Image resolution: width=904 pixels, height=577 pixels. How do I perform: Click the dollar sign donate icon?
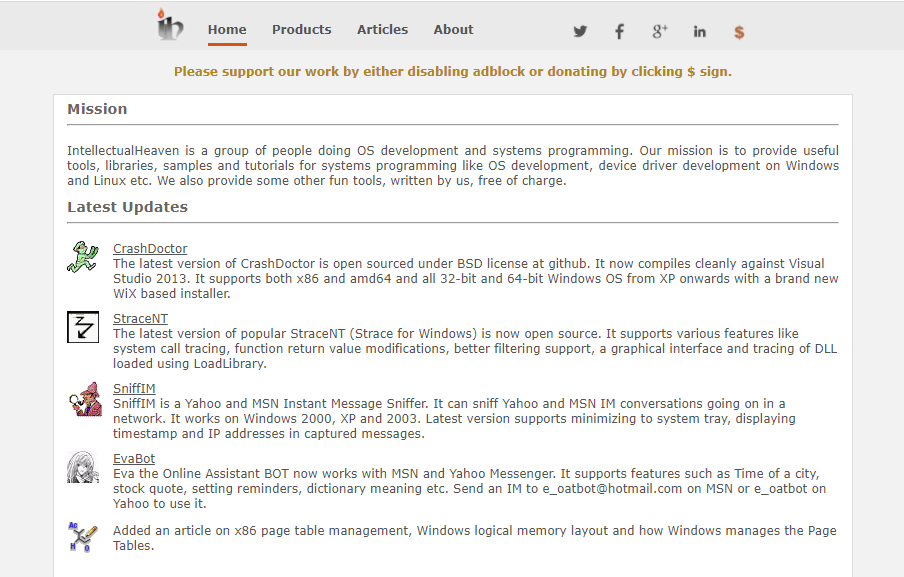click(739, 32)
